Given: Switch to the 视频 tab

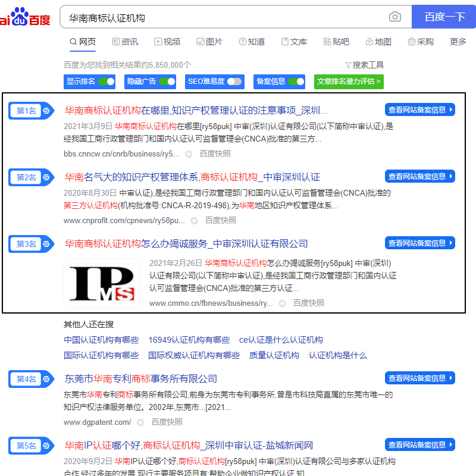Looking at the screenshot, I should pyautogui.click(x=167, y=42).
